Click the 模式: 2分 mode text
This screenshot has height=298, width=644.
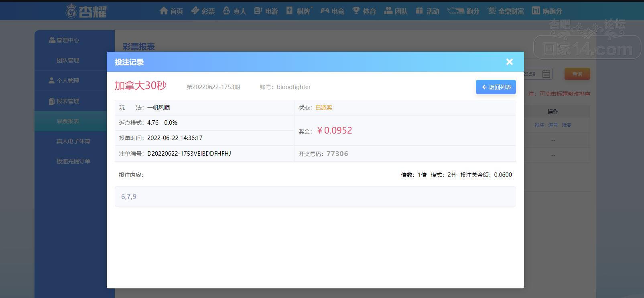443,175
